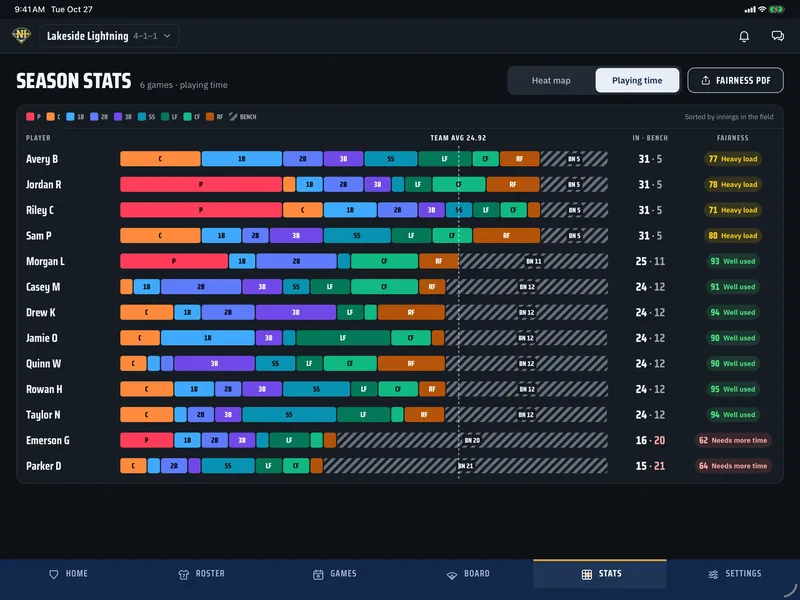The width and height of the screenshot is (800, 600).
Task: Click Emerson G's 16 · 20 innings value
Action: click(650, 439)
